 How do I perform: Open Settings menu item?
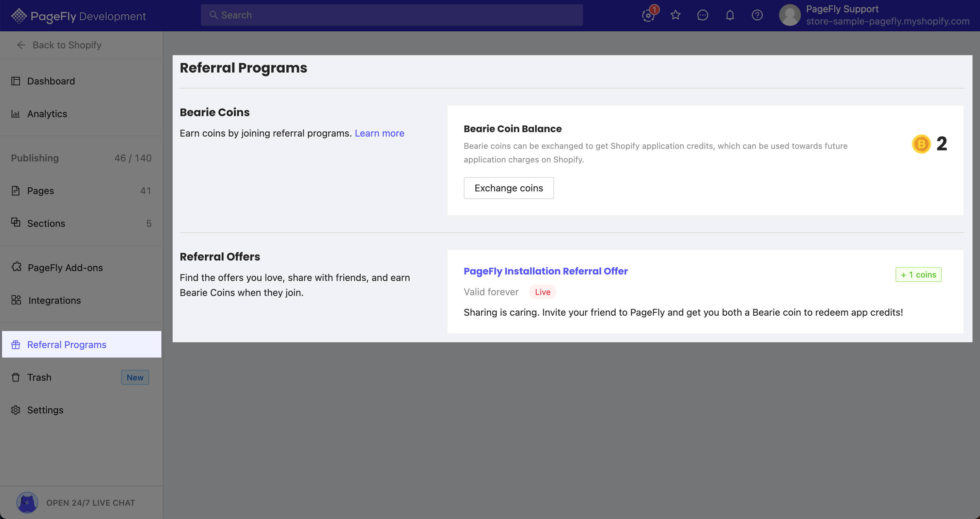pos(81,410)
